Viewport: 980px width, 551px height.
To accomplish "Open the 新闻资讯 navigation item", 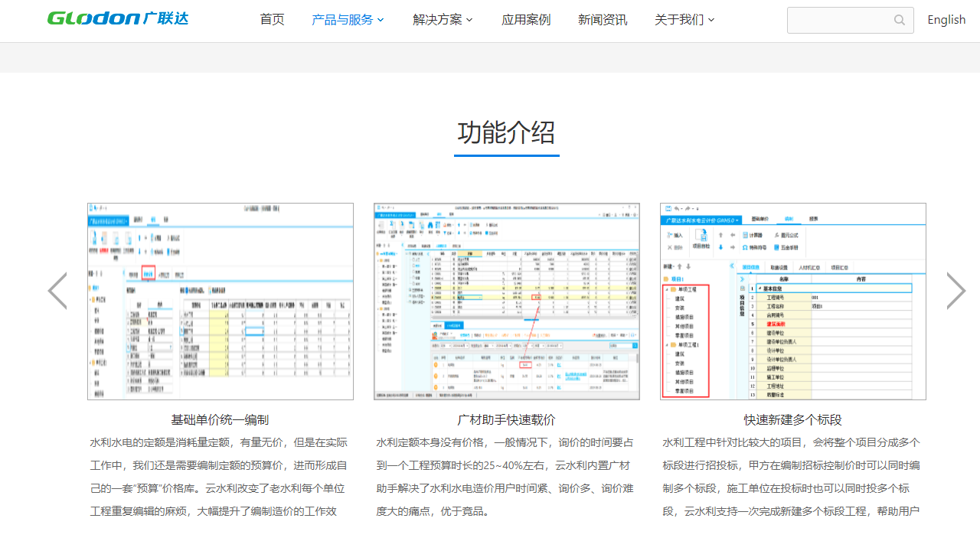I will click(603, 19).
